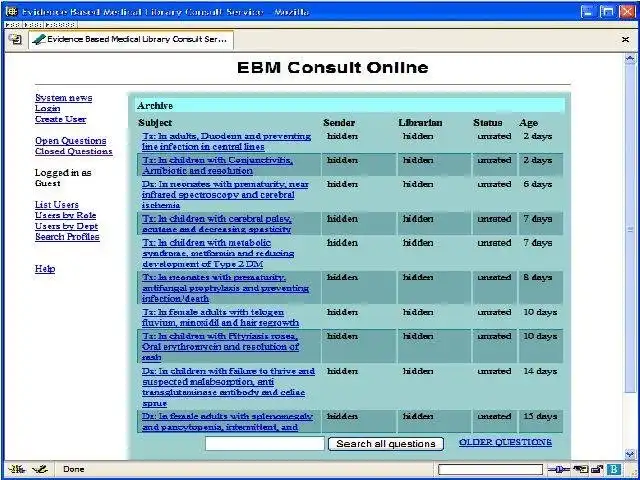Focus the question search text field
Viewport: 640px width, 480px height.
264,444
